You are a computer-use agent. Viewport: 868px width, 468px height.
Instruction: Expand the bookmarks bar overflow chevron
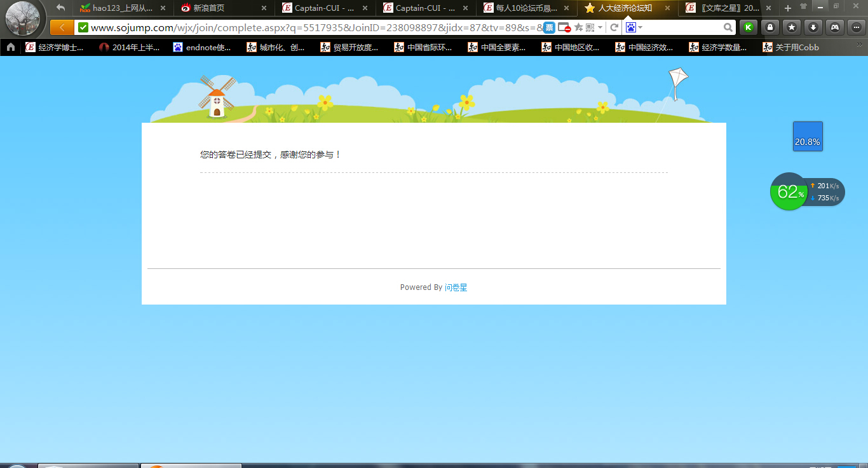[x=860, y=45]
